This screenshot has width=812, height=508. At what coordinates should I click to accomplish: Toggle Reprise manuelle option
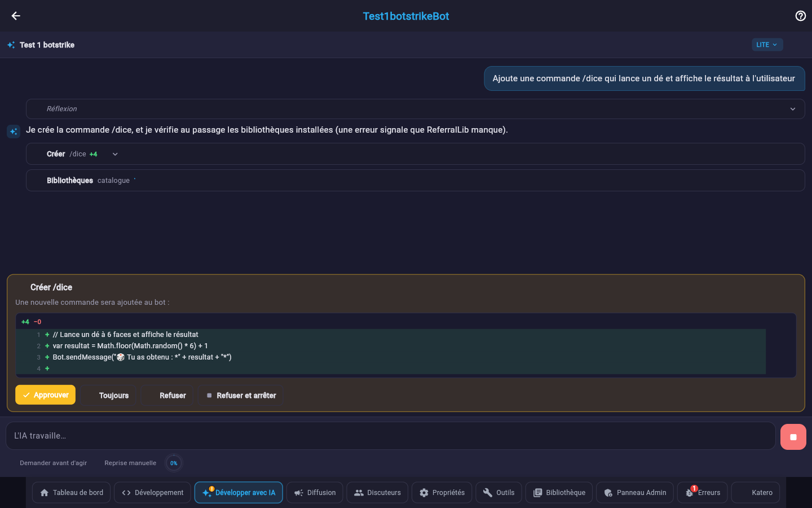click(x=130, y=463)
